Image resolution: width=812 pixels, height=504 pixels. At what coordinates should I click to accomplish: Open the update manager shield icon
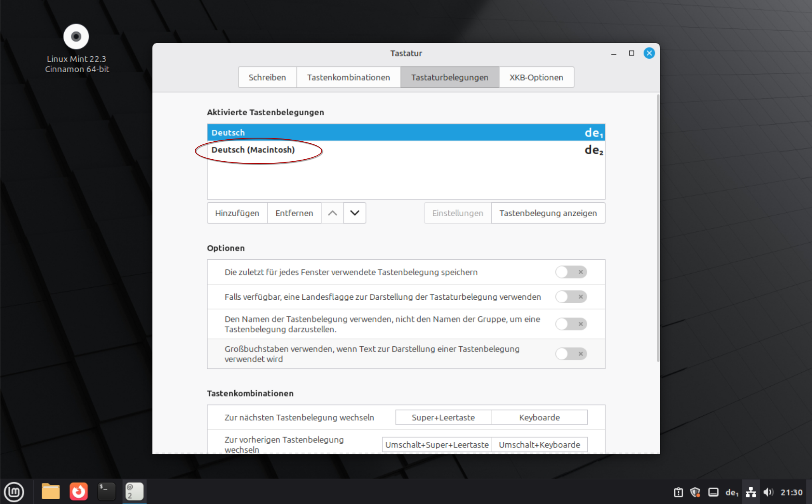coord(695,492)
